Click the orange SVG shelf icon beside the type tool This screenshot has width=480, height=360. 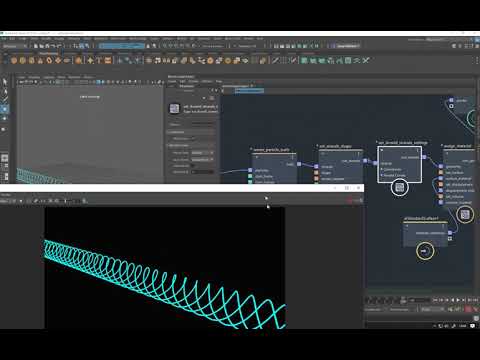click(x=108, y=60)
